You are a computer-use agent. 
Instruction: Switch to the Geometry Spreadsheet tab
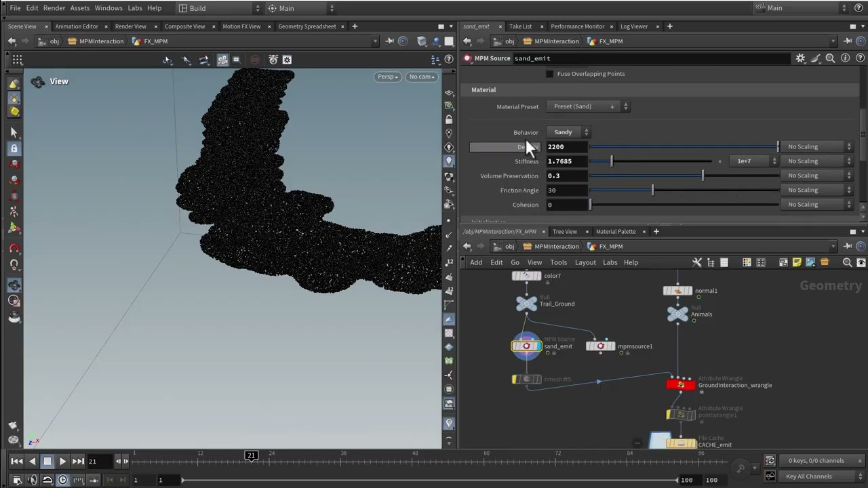click(307, 26)
